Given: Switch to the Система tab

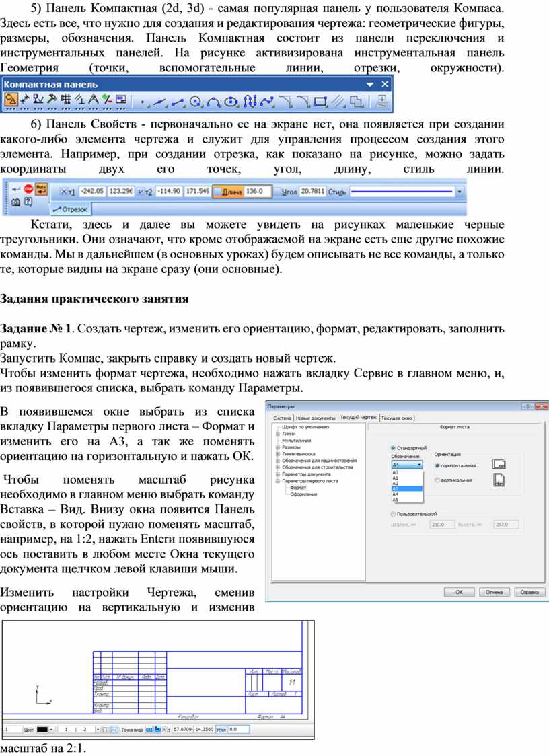Looking at the screenshot, I should click(282, 418).
